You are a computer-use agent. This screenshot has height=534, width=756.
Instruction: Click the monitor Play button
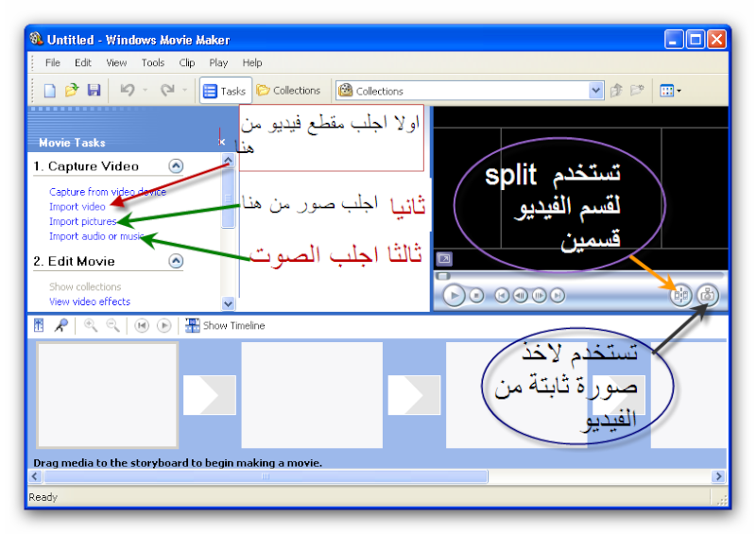(454, 295)
